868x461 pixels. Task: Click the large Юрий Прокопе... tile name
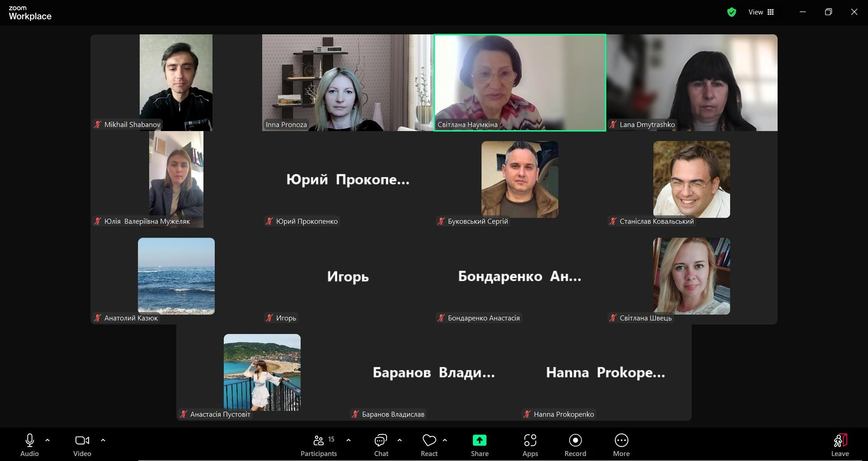pyautogui.click(x=348, y=179)
